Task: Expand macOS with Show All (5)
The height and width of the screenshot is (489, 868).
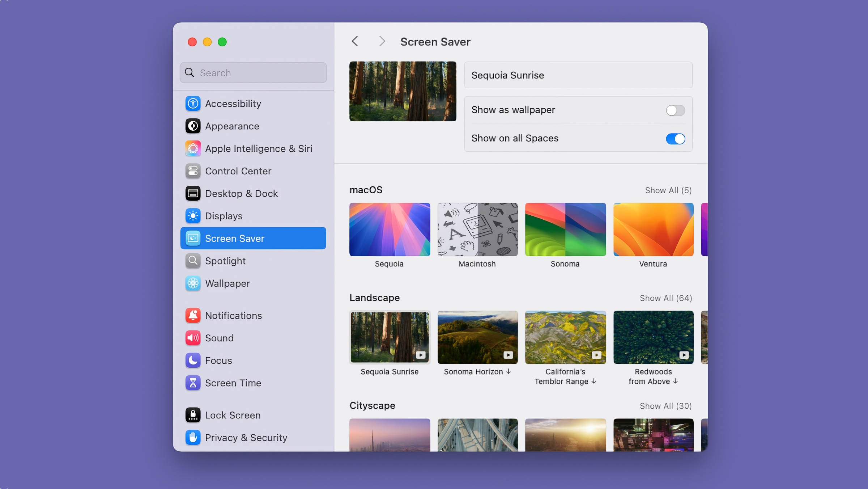Action: click(668, 190)
